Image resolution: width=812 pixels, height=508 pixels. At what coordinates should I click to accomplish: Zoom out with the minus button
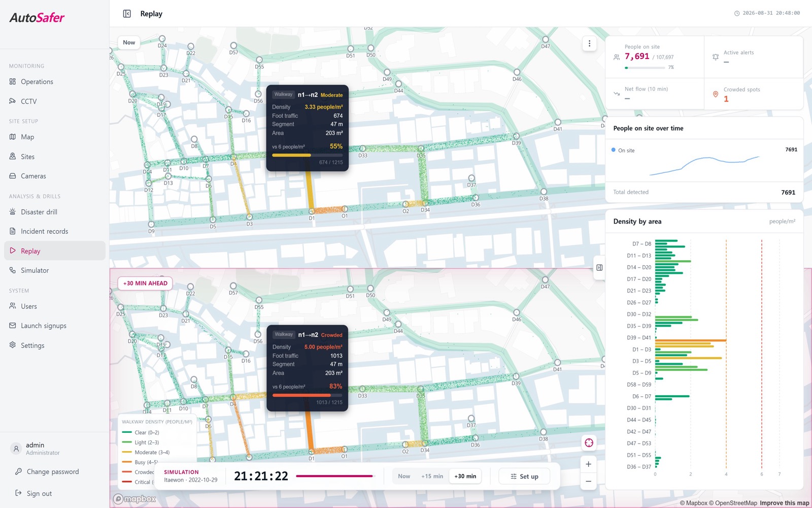588,481
